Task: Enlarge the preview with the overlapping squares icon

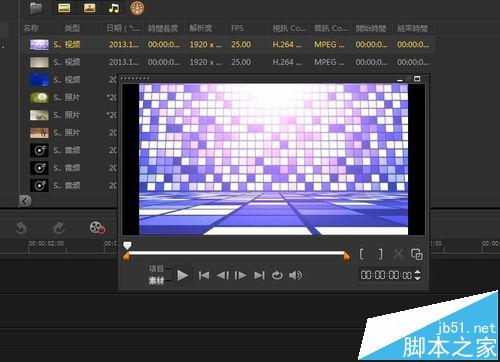Action: 417,254
